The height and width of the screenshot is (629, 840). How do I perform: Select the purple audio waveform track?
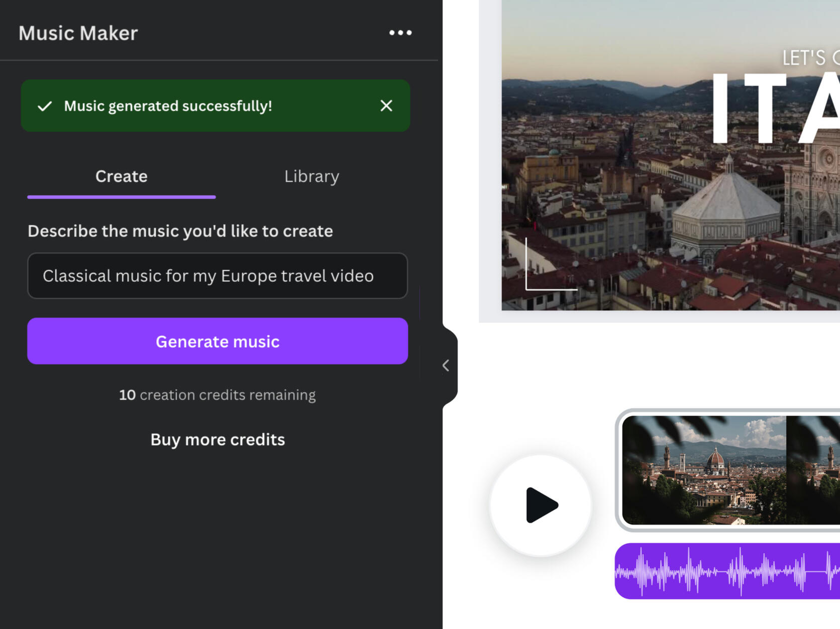(x=726, y=571)
